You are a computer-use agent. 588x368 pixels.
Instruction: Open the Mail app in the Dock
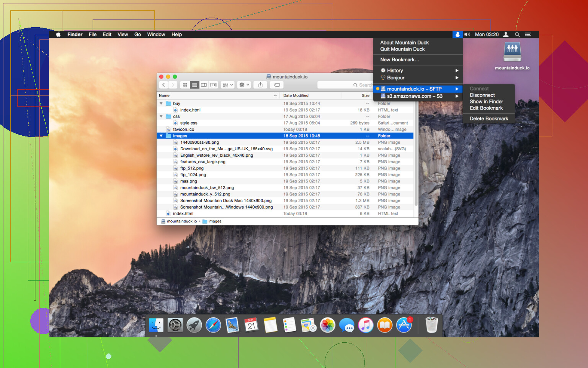pos(232,325)
